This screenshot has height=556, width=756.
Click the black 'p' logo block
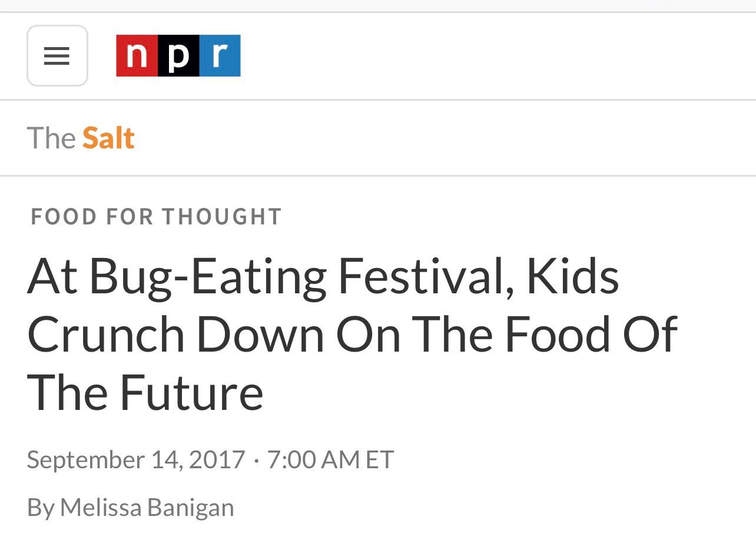coord(178,56)
